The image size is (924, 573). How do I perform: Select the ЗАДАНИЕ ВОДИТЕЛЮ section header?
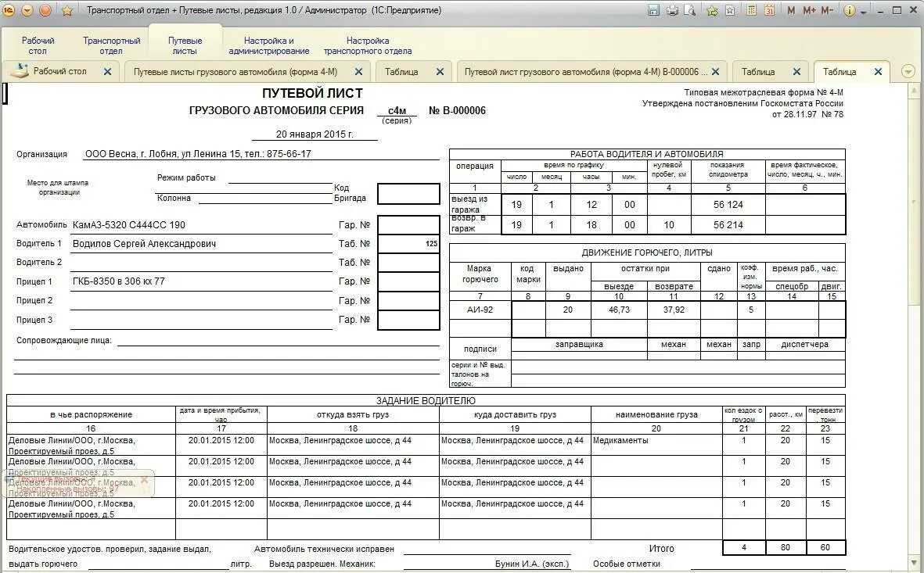click(426, 401)
